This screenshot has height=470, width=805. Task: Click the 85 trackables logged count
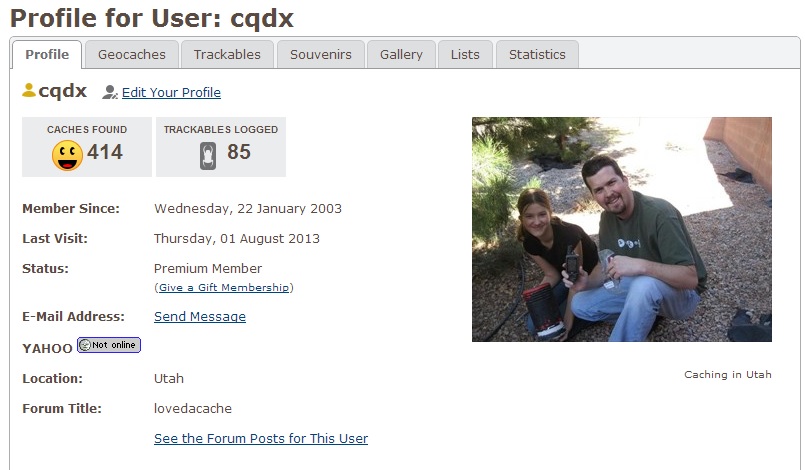coord(239,152)
